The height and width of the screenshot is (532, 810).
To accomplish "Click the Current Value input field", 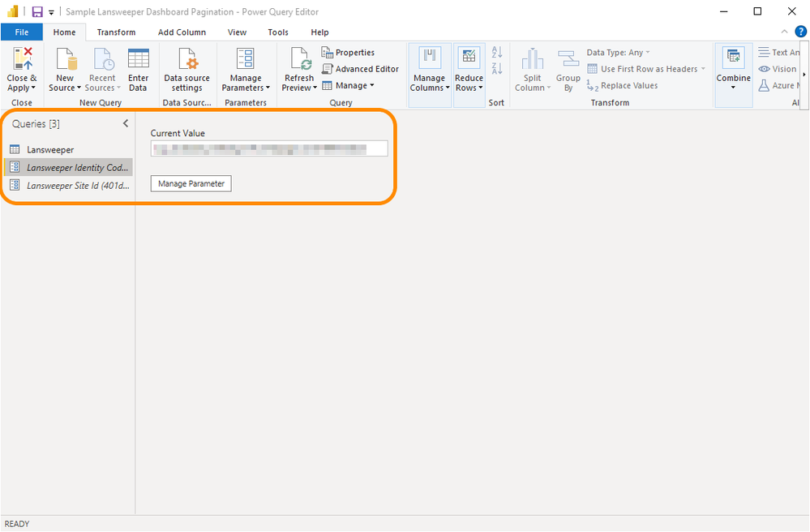I will [x=268, y=148].
